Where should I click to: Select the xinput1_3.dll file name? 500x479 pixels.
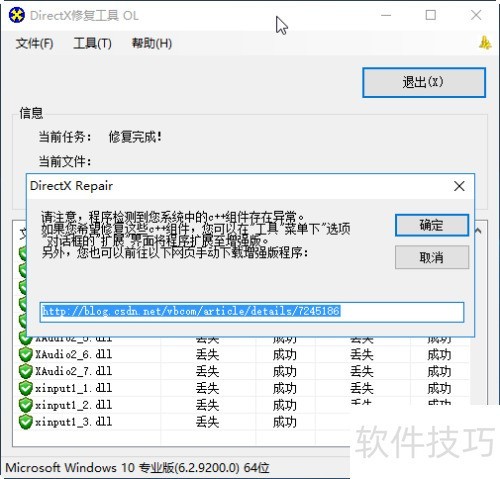(x=74, y=422)
